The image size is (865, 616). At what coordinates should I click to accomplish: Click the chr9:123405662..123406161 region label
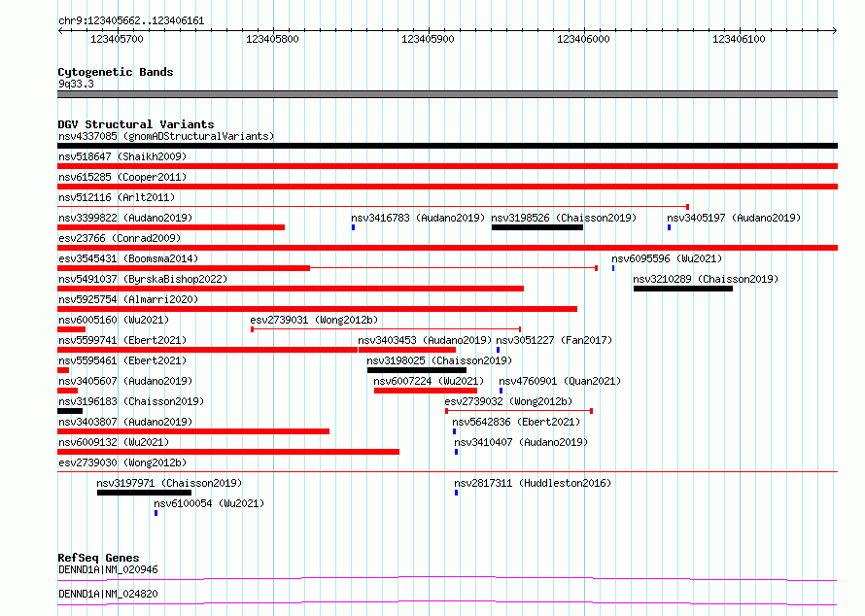pos(131,21)
